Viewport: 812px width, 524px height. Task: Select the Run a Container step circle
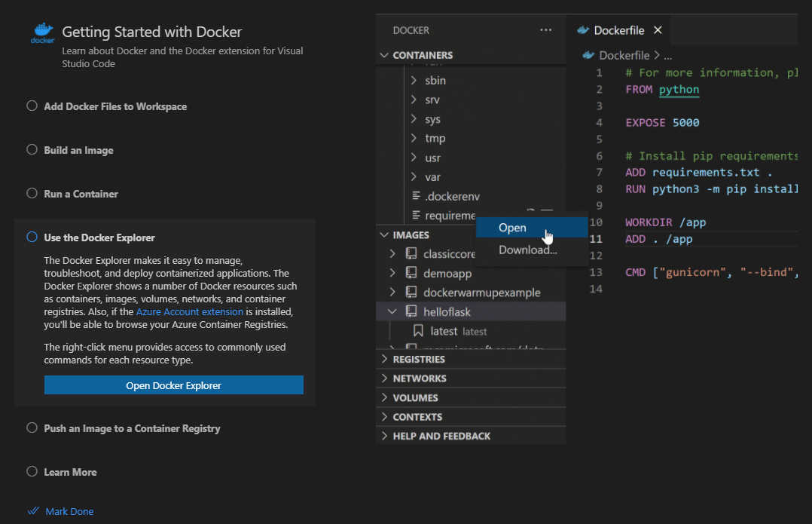point(32,193)
